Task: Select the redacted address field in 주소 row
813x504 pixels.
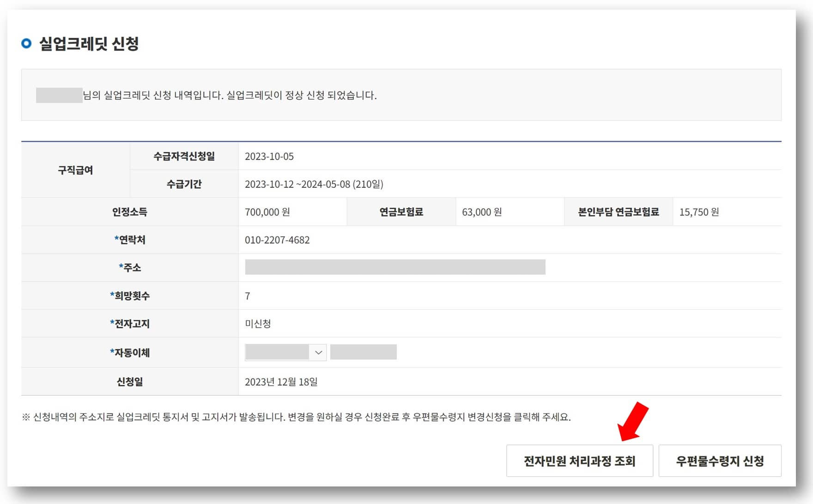Action: coord(395,267)
